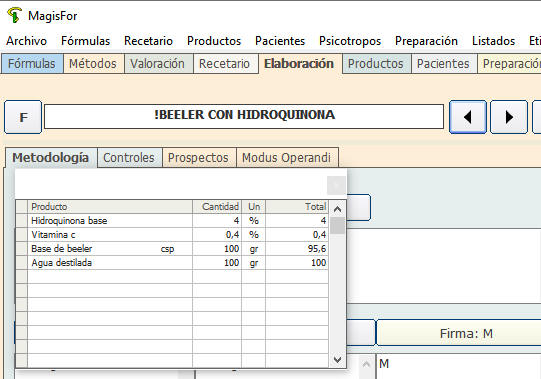Click the Un column header
Screen dimensions: 541x379
click(x=254, y=206)
